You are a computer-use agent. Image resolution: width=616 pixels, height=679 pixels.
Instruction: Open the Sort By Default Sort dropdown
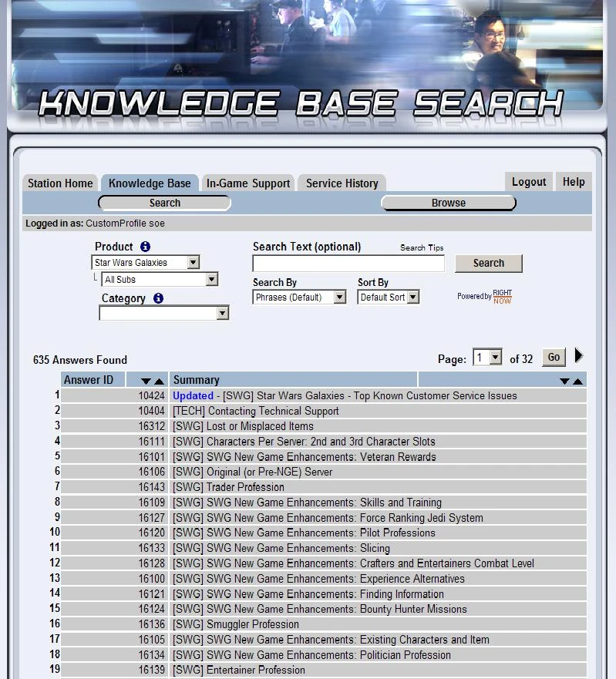[389, 297]
